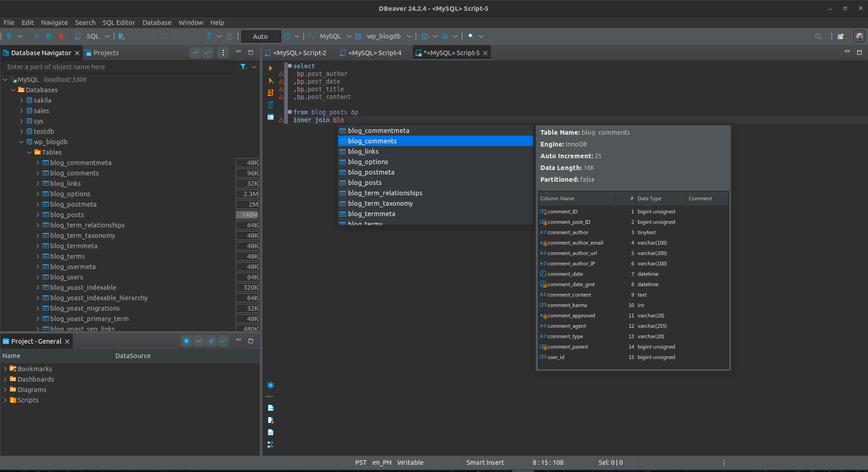The width and height of the screenshot is (868, 472).
Task: Open SQL script via the toolbar SQL button
Action: [87, 36]
